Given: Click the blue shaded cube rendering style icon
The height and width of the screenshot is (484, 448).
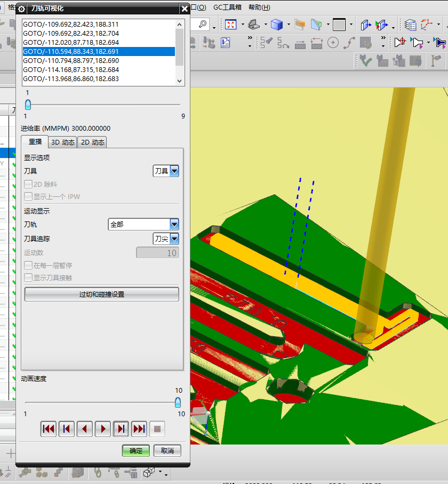Looking at the screenshot, I should (277, 25).
